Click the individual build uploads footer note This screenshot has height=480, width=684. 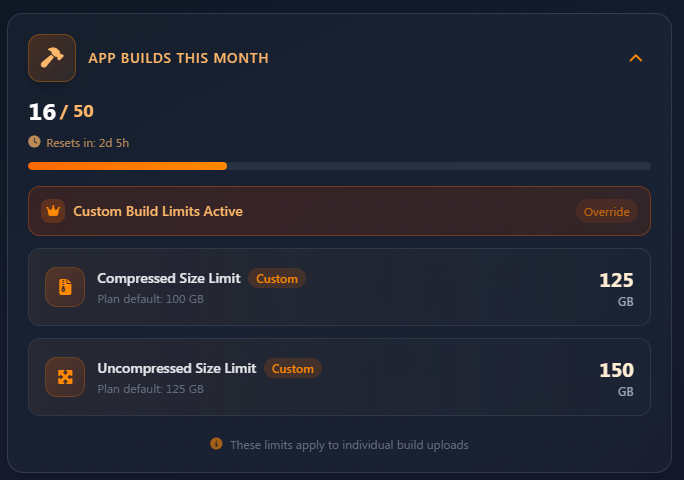[349, 444]
